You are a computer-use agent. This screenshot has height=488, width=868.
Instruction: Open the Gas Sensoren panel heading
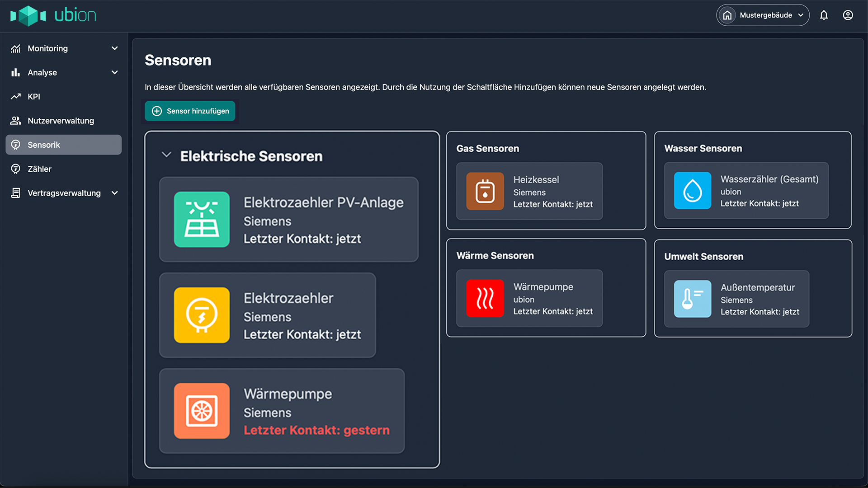(x=487, y=149)
